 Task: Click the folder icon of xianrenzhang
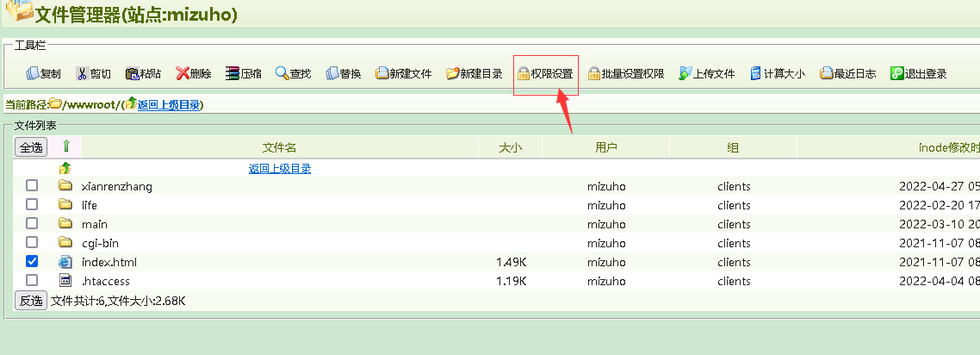point(65,185)
